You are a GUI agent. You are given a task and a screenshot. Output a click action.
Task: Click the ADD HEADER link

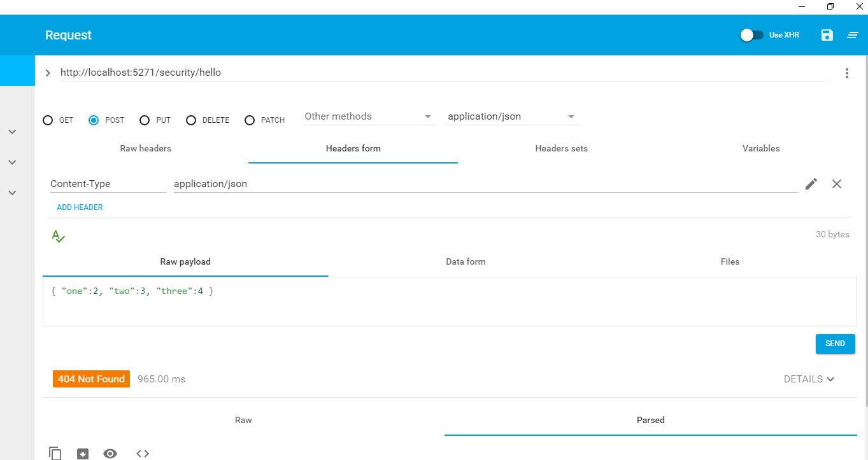[x=80, y=207]
